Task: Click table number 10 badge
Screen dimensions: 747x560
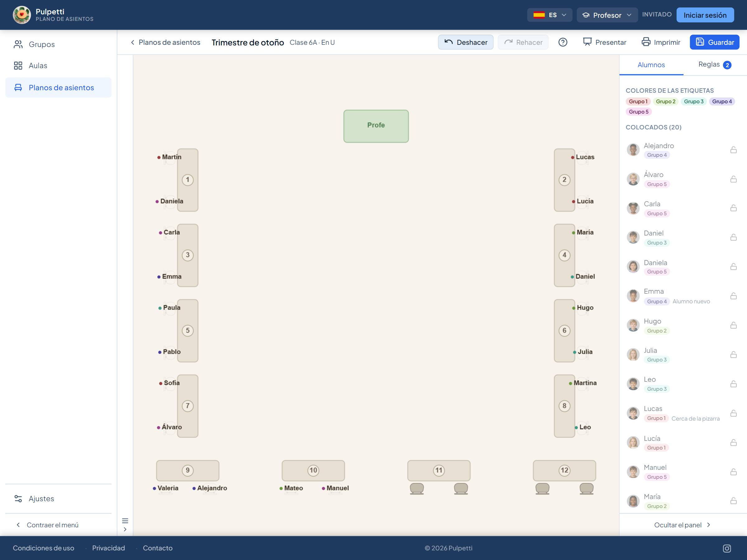Action: (x=313, y=470)
